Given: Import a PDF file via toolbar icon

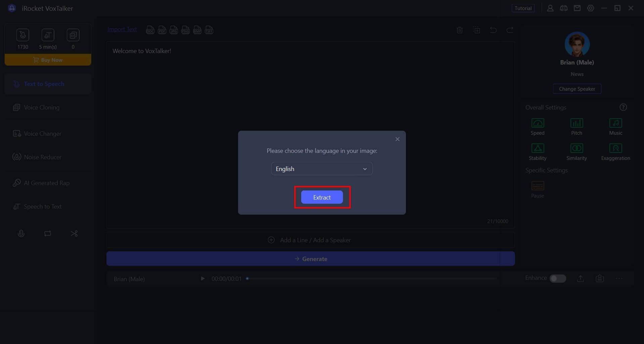Looking at the screenshot, I should pos(162,30).
